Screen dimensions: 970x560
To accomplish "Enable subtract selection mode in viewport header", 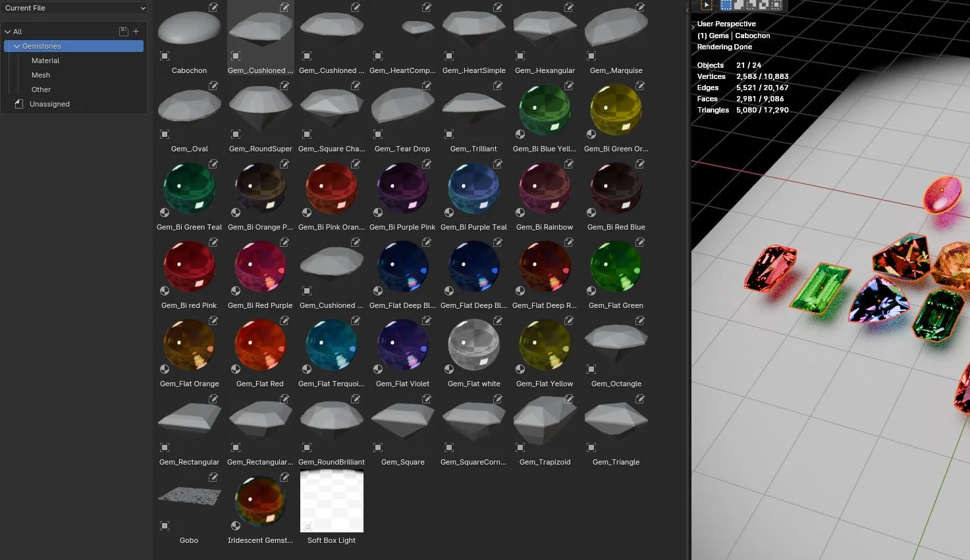I will [x=751, y=5].
